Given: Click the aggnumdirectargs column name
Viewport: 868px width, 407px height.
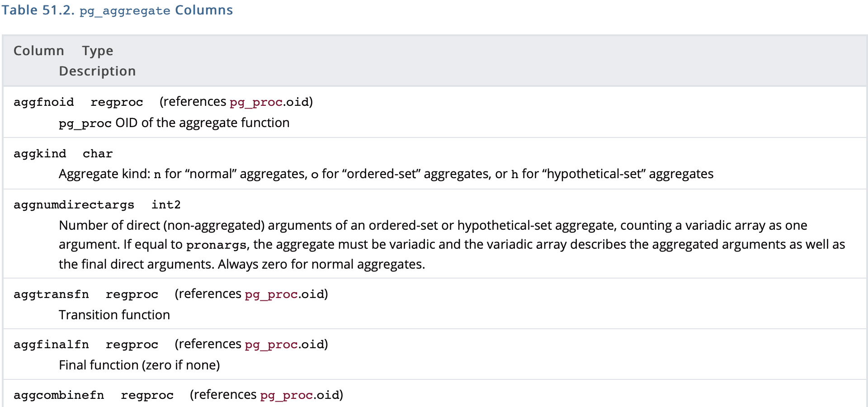Looking at the screenshot, I should pyautogui.click(x=74, y=205).
